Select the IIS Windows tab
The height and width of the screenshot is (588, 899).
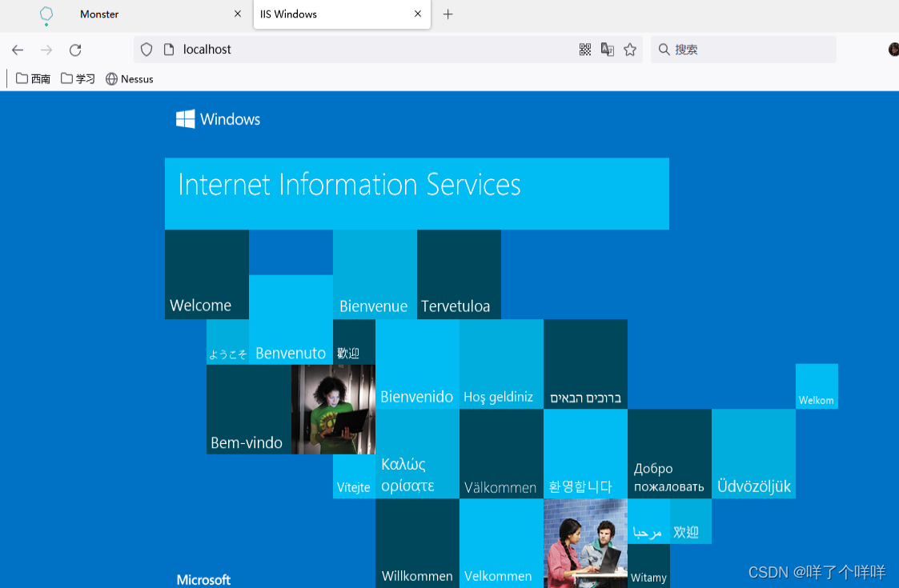[x=342, y=14]
